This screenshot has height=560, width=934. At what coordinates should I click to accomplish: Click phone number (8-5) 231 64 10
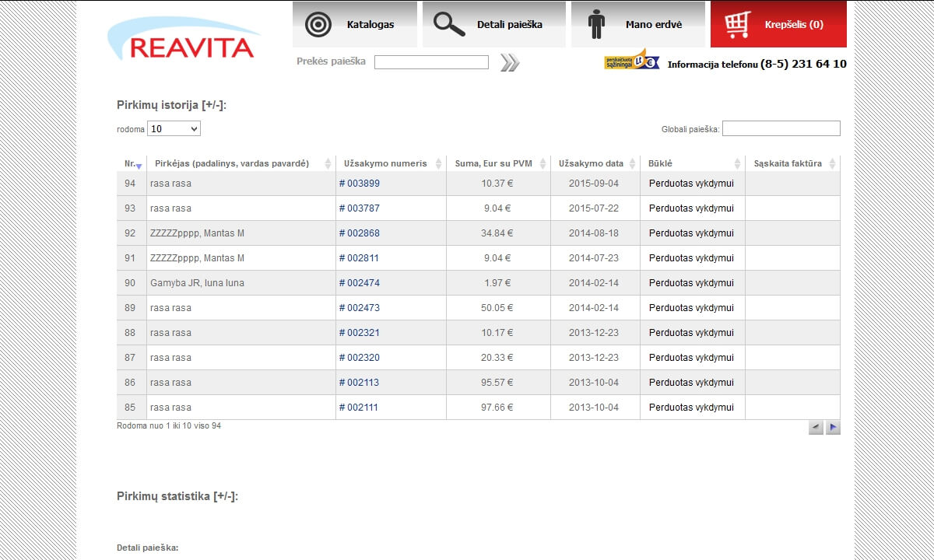click(x=803, y=65)
